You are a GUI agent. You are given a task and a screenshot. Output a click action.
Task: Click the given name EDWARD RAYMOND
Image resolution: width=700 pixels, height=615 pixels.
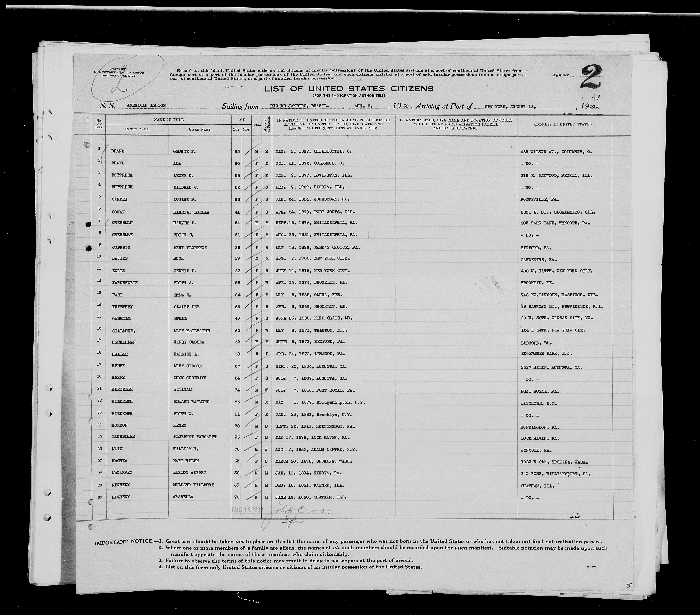191,401
